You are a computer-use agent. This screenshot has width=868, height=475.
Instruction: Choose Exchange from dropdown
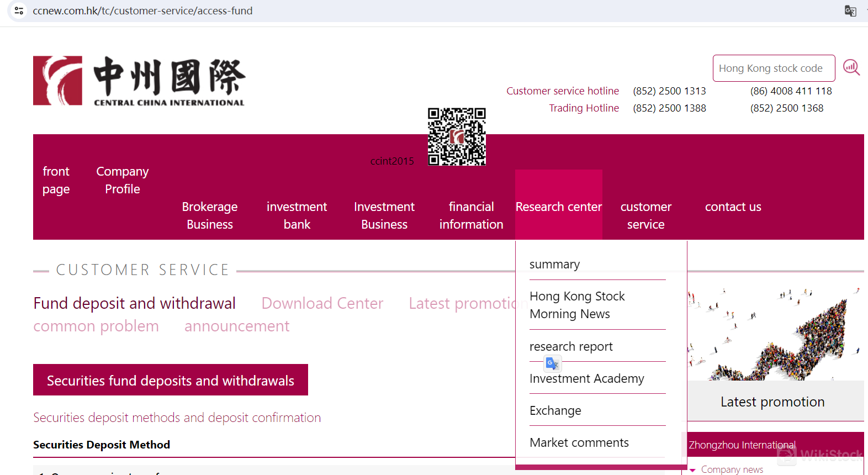(x=555, y=410)
